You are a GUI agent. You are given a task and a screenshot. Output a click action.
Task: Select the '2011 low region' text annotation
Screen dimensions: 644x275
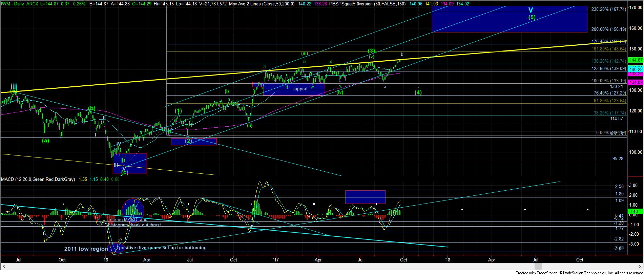tap(86, 249)
